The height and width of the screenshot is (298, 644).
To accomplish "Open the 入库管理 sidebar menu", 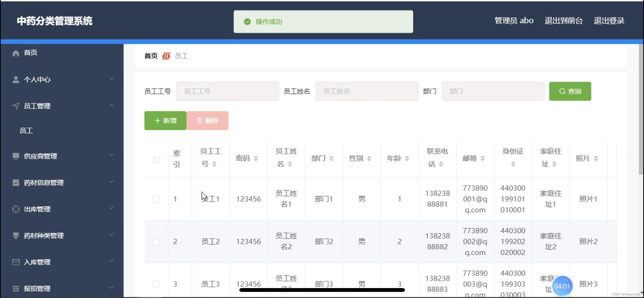I will (x=62, y=262).
